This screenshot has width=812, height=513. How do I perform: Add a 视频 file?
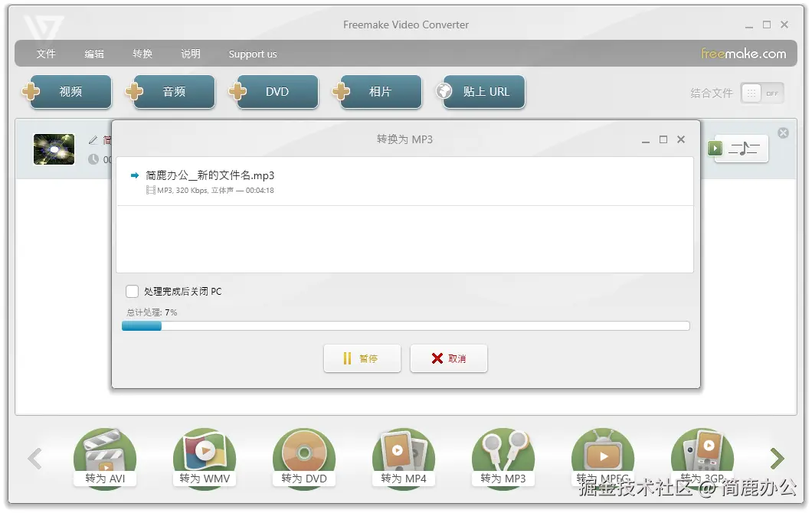(x=67, y=92)
